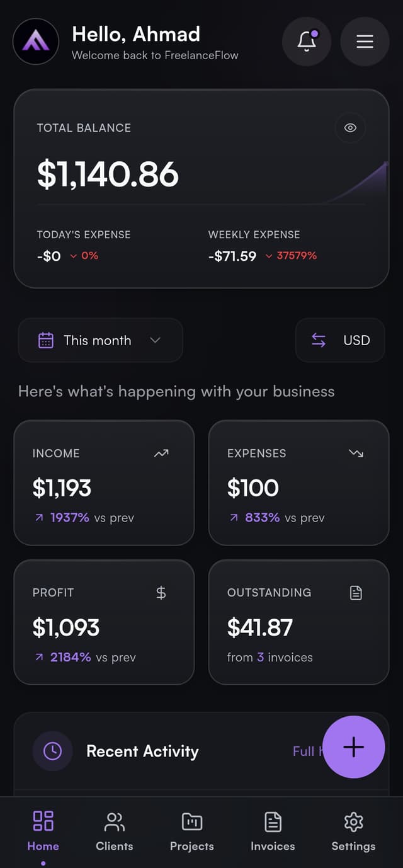Click the calendar icon in date filter

click(x=46, y=340)
